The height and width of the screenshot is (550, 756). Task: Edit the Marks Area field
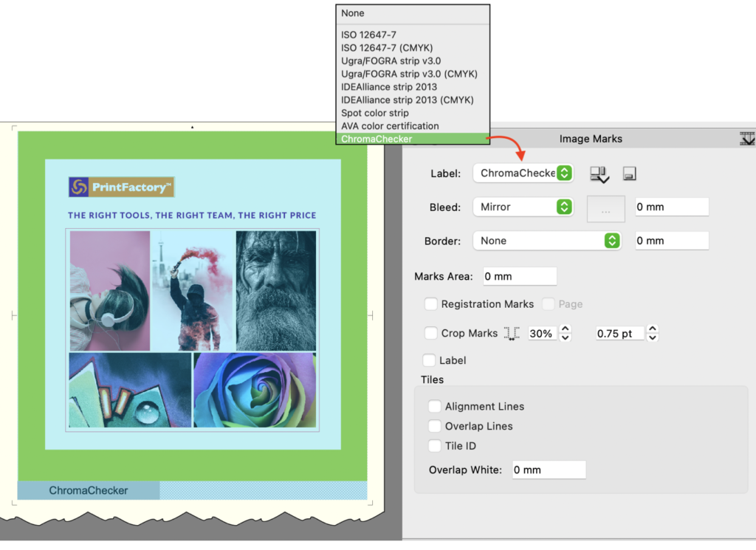(x=520, y=276)
